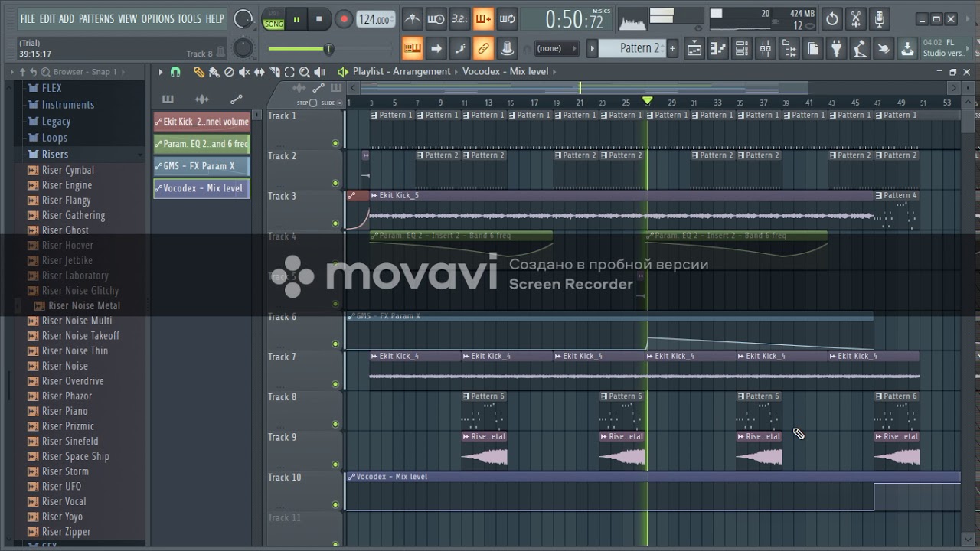Stop playback with the stop button
Viewport: 980px width, 551px height.
(x=318, y=19)
